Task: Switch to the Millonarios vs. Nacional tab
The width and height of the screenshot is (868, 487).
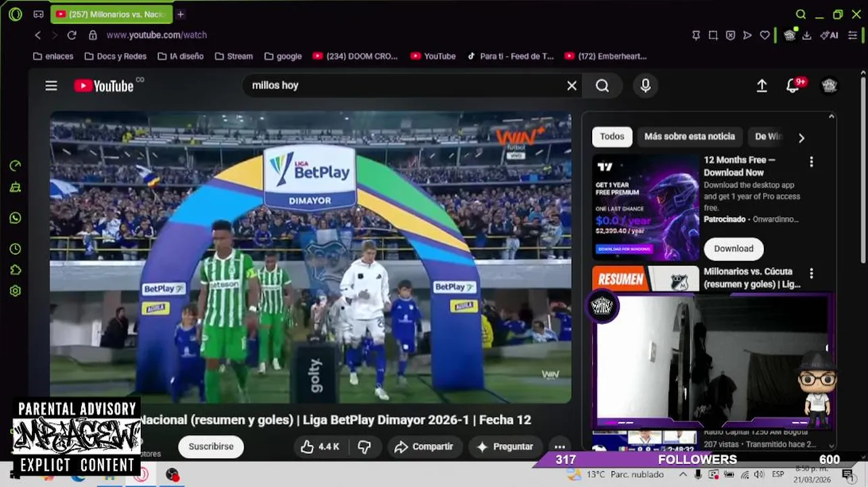Action: (x=112, y=14)
